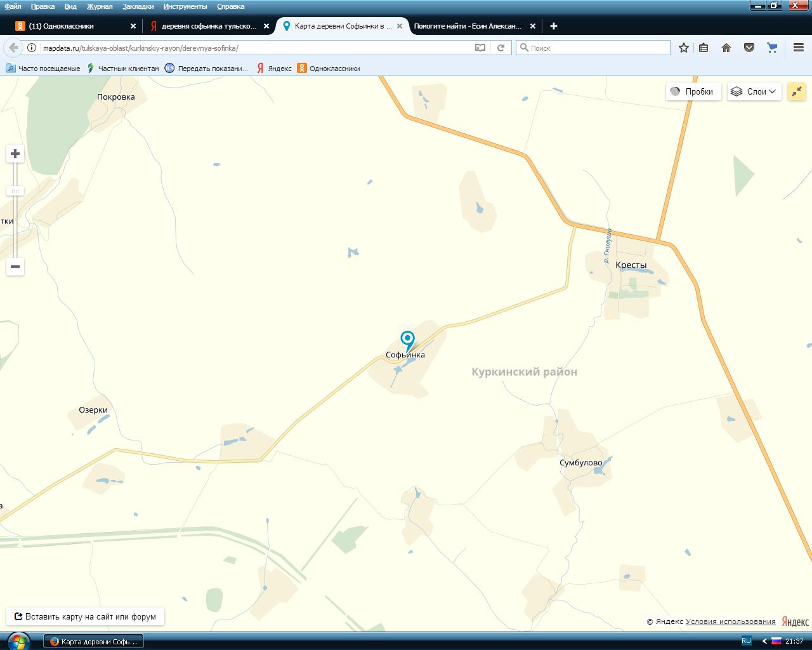812x650 pixels.
Task: Open the Firefox hamburger menu
Action: tap(799, 48)
